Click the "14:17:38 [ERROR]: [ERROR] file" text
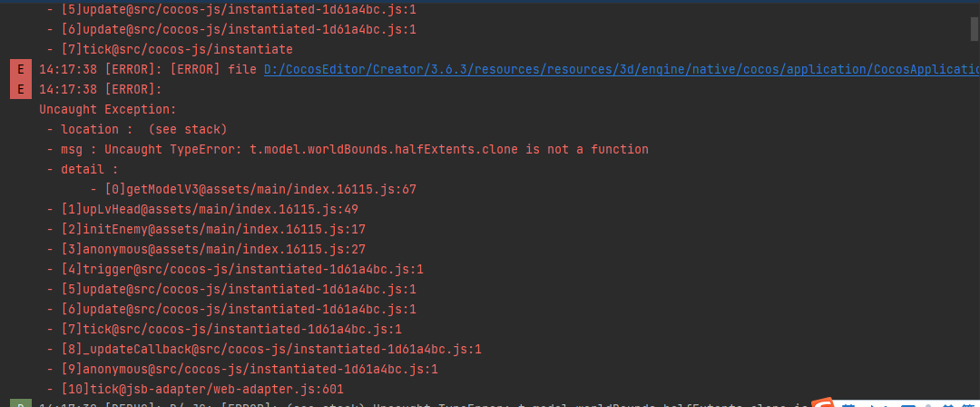The width and height of the screenshot is (980, 407). (150, 69)
